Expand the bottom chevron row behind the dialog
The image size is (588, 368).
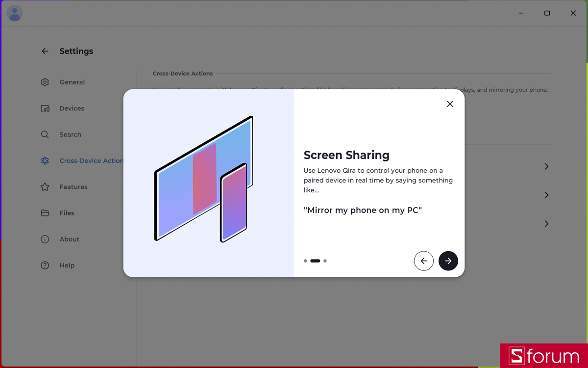[546, 224]
